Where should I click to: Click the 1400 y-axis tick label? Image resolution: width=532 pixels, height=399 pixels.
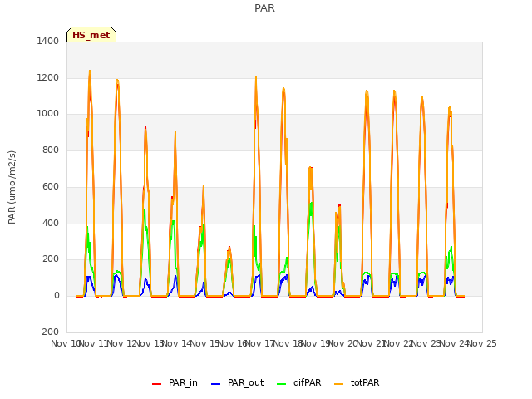(48, 41)
